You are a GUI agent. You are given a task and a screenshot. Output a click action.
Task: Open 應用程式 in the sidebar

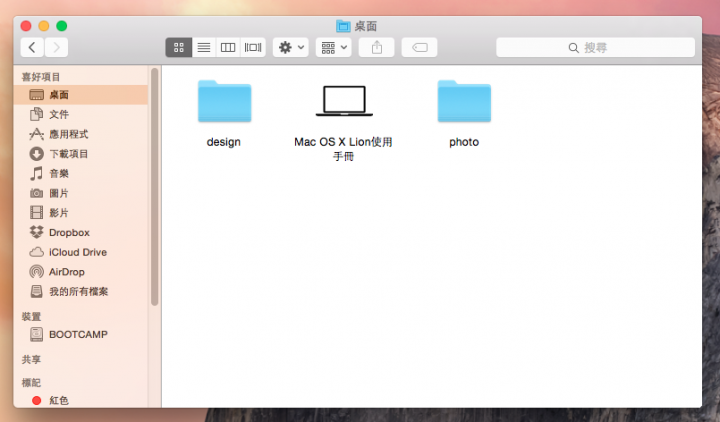81,134
